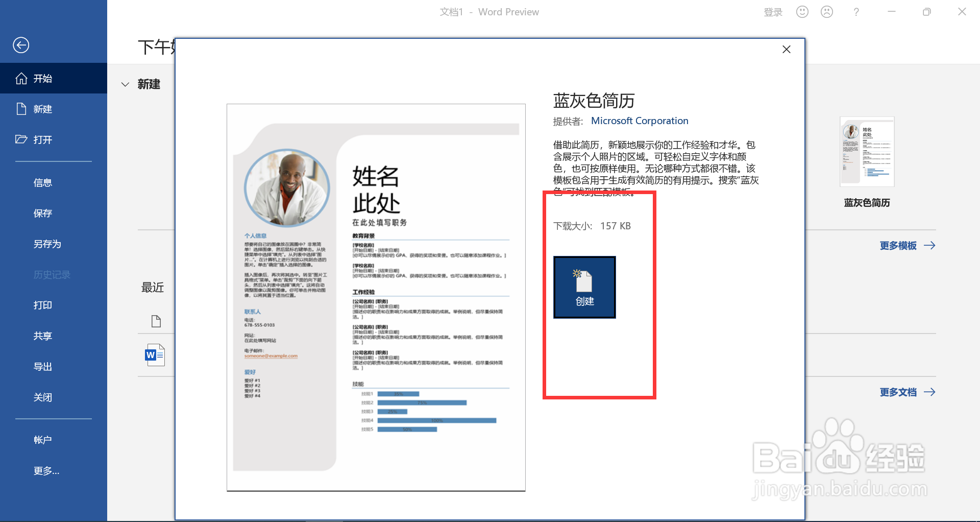Click the 创建 button to create resume
Image resolution: width=980 pixels, height=522 pixels.
(x=584, y=287)
